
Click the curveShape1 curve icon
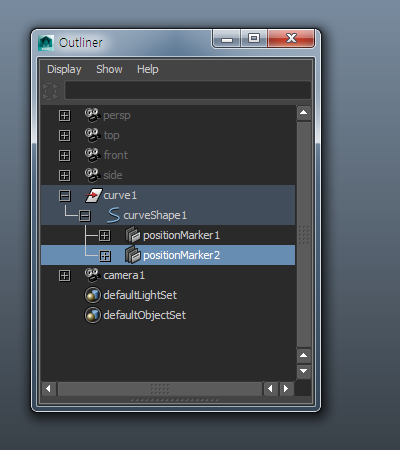pyautogui.click(x=113, y=215)
